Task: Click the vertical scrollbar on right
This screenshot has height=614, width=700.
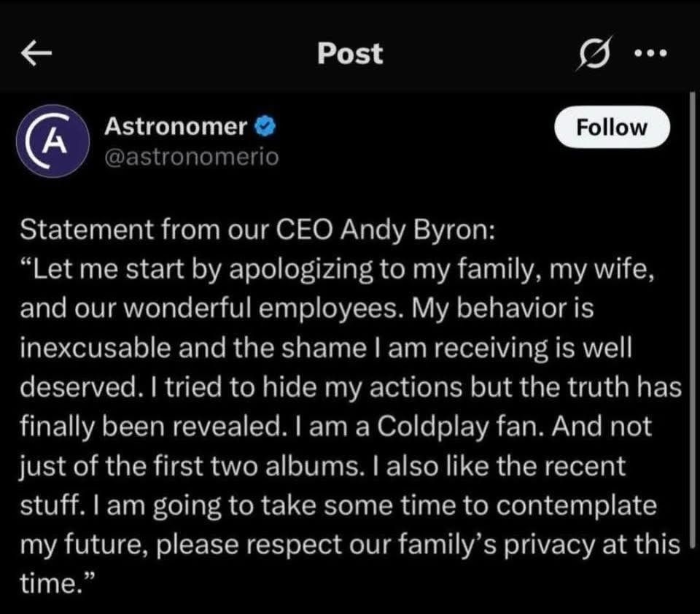Action: pyautogui.click(x=693, y=319)
